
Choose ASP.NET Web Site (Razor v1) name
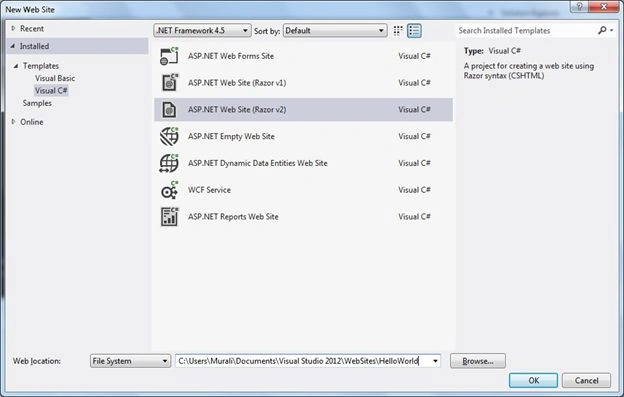pyautogui.click(x=237, y=83)
